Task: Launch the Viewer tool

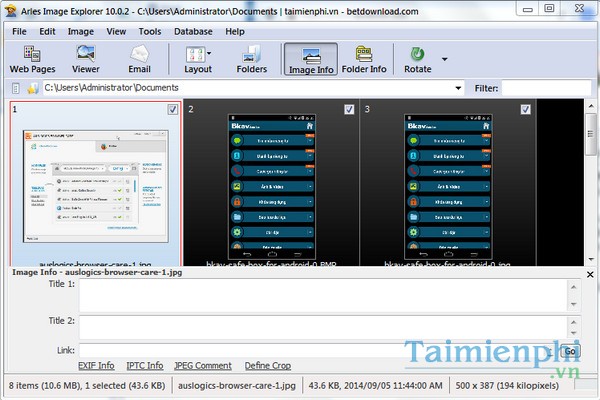Action: pyautogui.click(x=86, y=59)
